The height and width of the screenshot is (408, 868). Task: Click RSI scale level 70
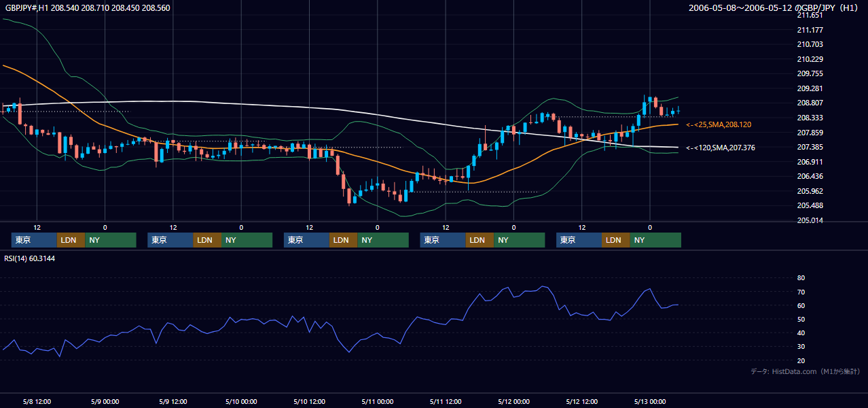click(801, 292)
